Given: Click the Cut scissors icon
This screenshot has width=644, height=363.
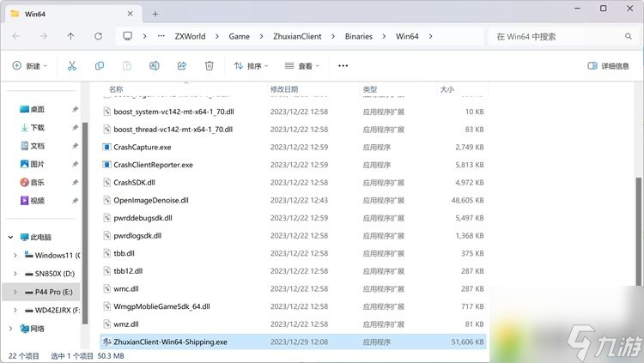Looking at the screenshot, I should [72, 66].
